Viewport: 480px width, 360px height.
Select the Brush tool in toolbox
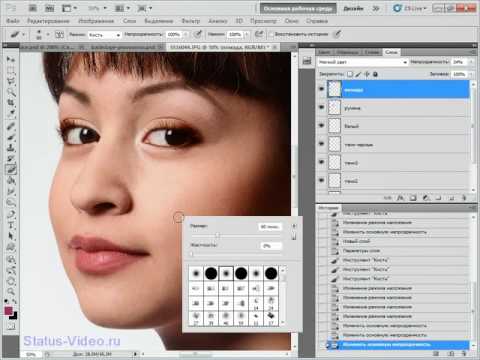click(x=11, y=137)
